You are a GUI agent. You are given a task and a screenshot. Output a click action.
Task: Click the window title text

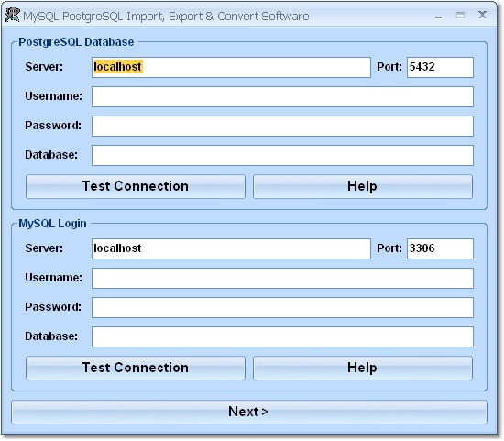point(166,17)
